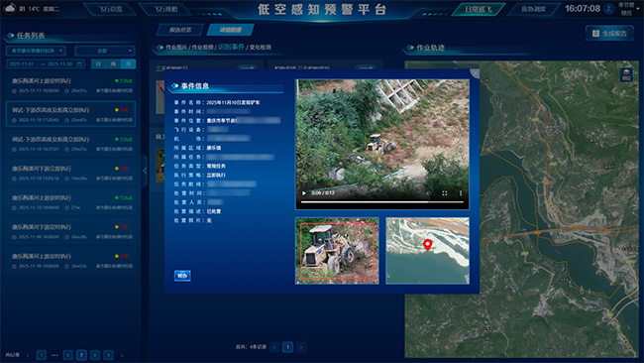Click the 所属区域 value 康乐镇
Viewport: 644px width, 363px height.
coord(214,148)
